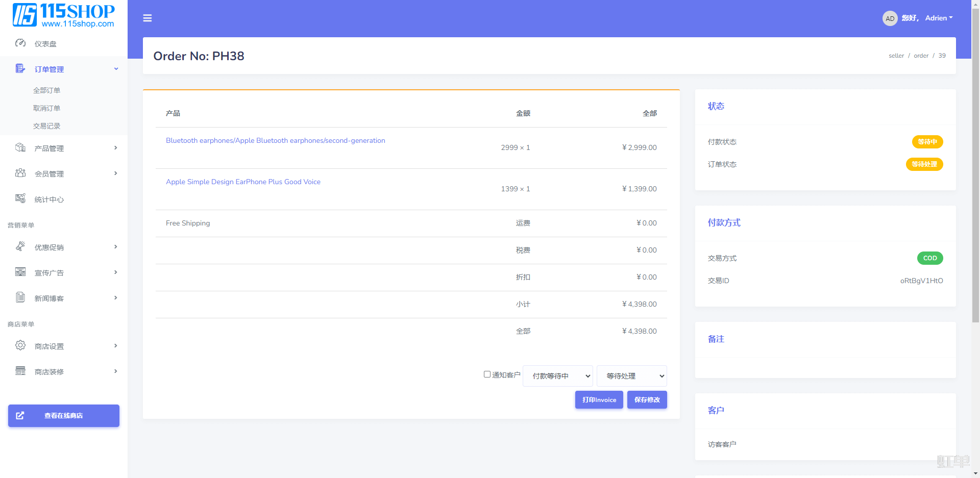
Task: Click the order management document icon
Action: click(x=20, y=69)
